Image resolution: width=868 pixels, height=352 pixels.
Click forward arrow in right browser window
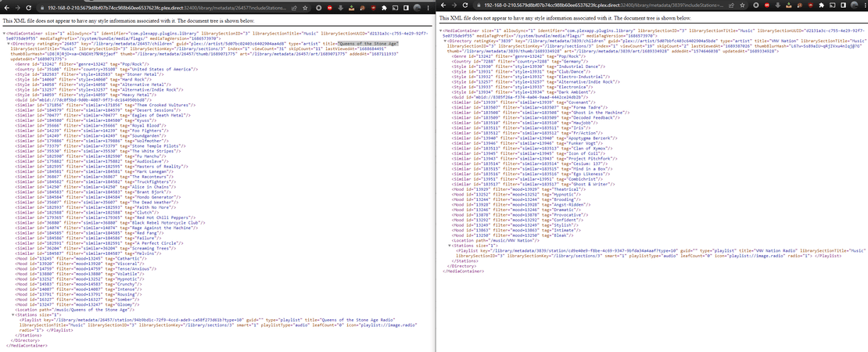tap(454, 5)
